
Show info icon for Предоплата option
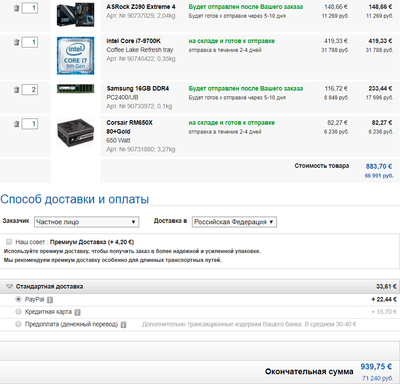(123, 325)
